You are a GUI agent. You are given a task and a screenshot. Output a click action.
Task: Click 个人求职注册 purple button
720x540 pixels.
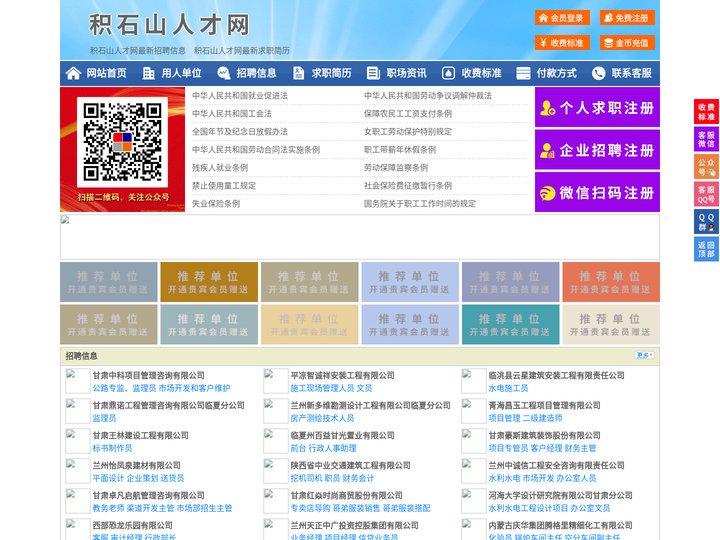597,107
